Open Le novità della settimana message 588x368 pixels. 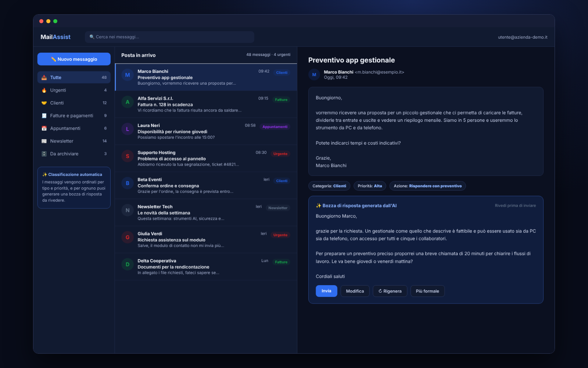pos(206,212)
